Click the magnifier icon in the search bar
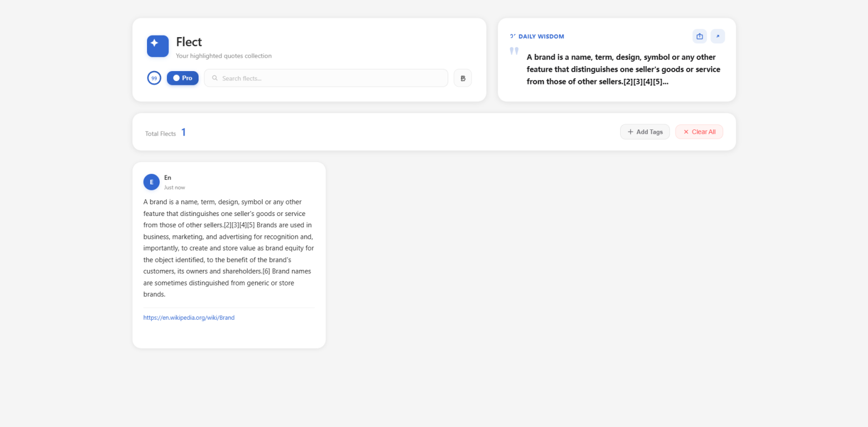 point(215,78)
